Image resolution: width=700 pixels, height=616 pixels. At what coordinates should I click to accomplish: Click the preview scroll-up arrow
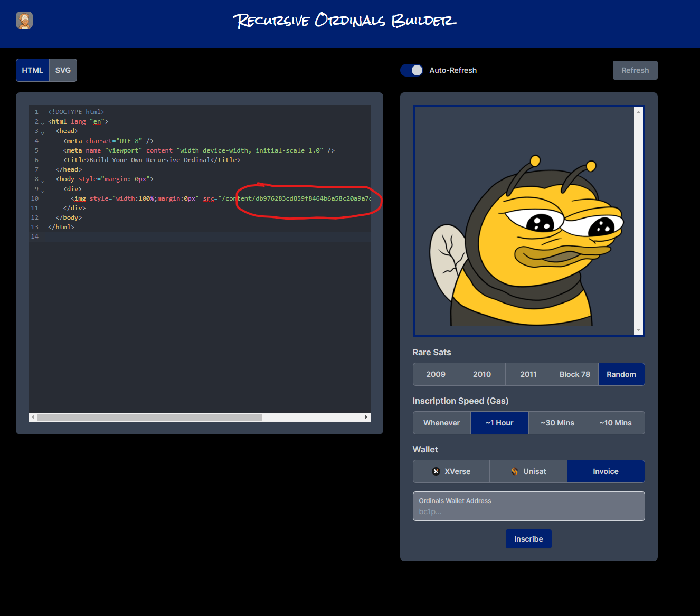coord(638,112)
